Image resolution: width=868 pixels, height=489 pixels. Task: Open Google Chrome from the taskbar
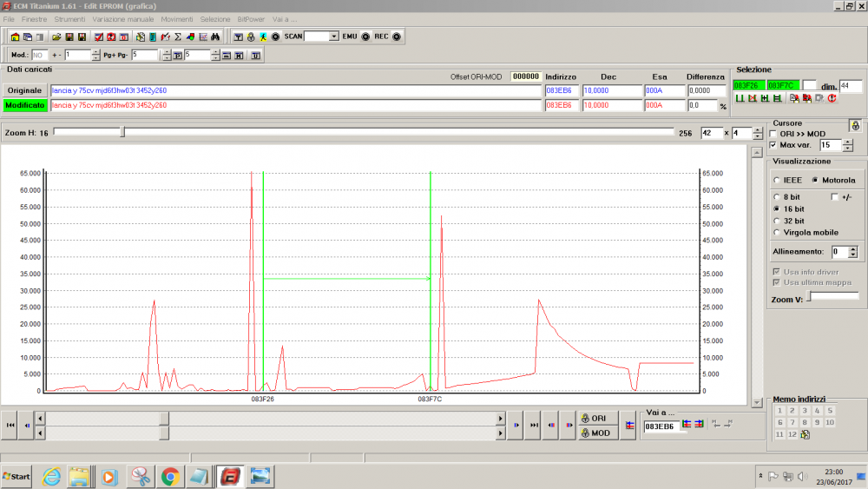[x=170, y=476]
